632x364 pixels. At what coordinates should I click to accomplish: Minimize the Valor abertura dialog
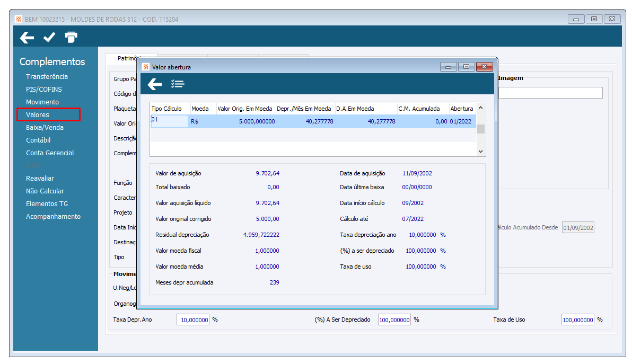449,67
